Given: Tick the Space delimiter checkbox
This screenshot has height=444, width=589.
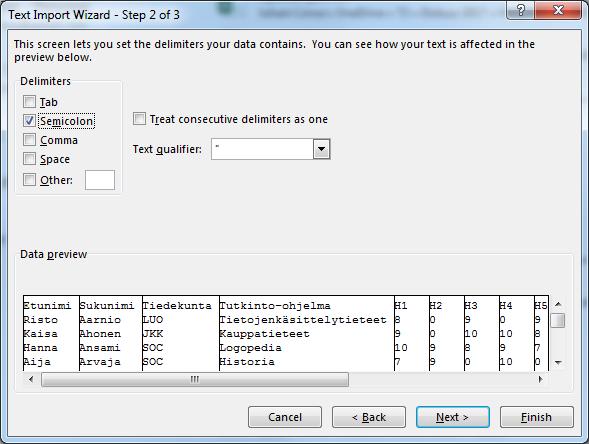Looking at the screenshot, I should pyautogui.click(x=29, y=159).
